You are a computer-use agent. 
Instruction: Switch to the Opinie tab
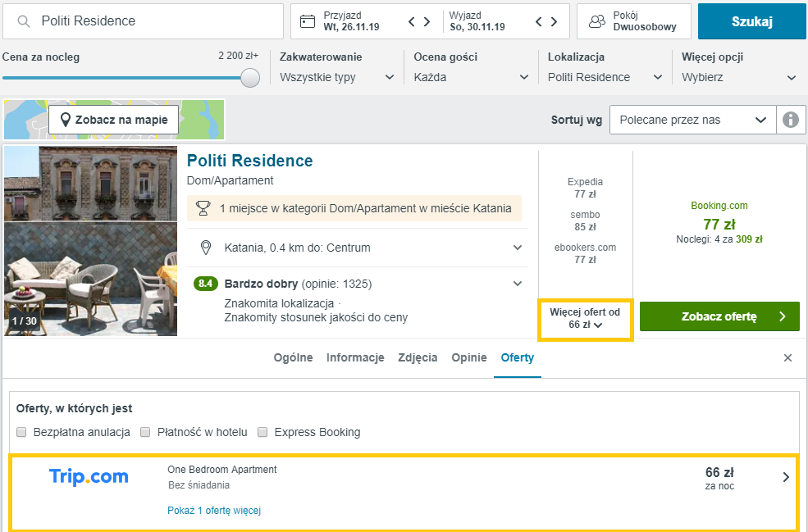tap(469, 358)
